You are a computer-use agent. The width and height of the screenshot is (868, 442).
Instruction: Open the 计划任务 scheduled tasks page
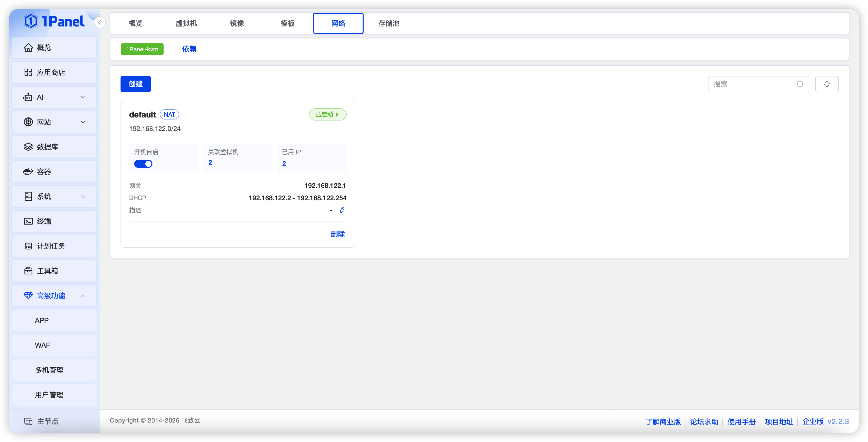coord(54,246)
